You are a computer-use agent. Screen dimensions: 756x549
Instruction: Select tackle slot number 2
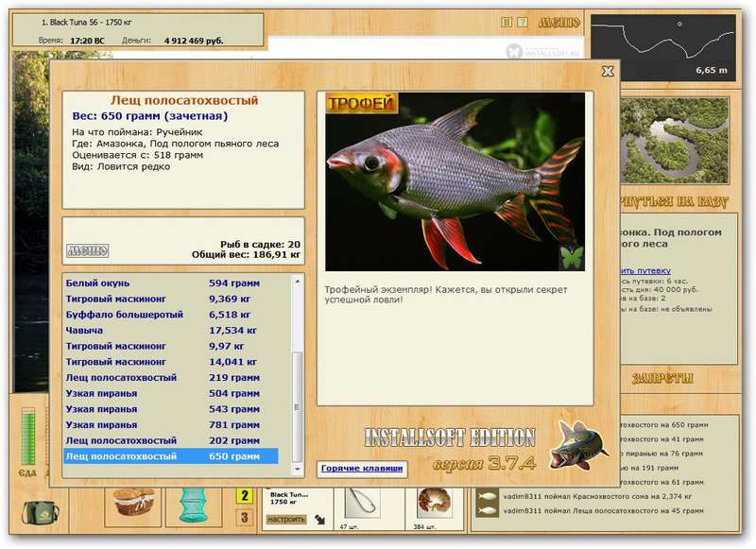click(x=245, y=495)
